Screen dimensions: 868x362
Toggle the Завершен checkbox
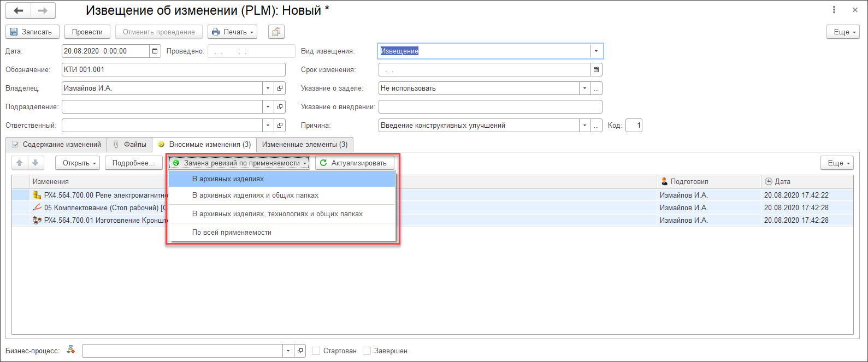[x=367, y=351]
